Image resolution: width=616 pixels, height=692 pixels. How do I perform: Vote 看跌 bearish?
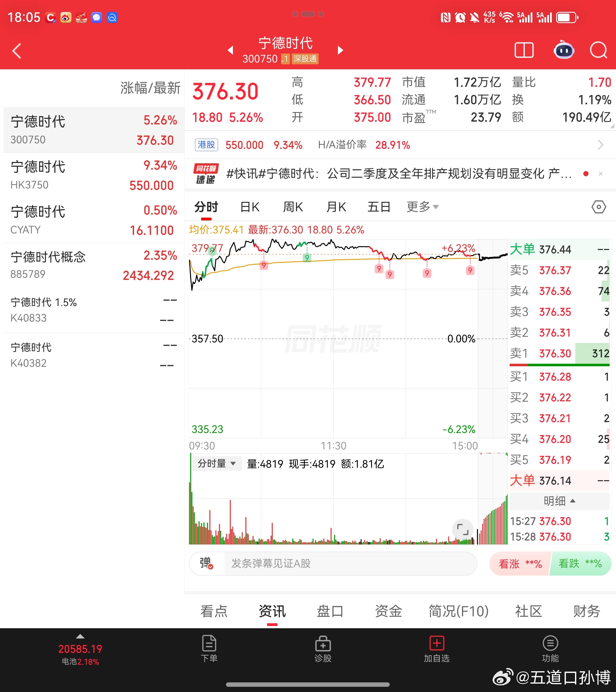click(x=580, y=564)
